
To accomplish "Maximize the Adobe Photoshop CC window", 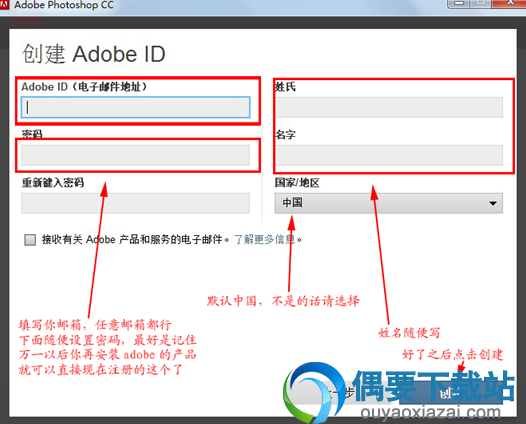I will click(x=480, y=3).
